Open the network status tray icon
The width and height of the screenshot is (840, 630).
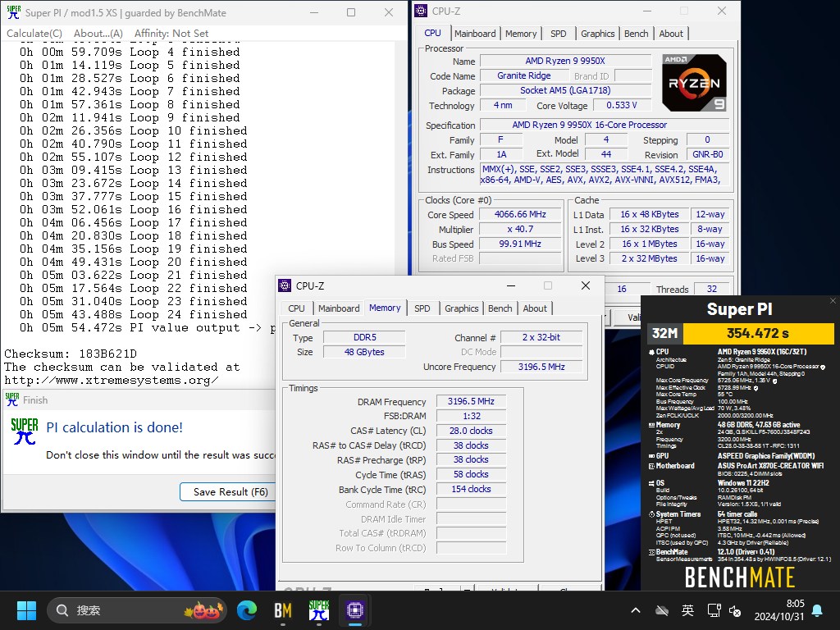(714, 610)
